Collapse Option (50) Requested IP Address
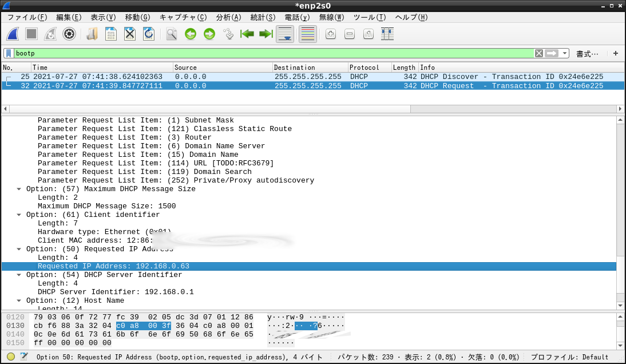The width and height of the screenshot is (626, 364). pyautogui.click(x=19, y=249)
